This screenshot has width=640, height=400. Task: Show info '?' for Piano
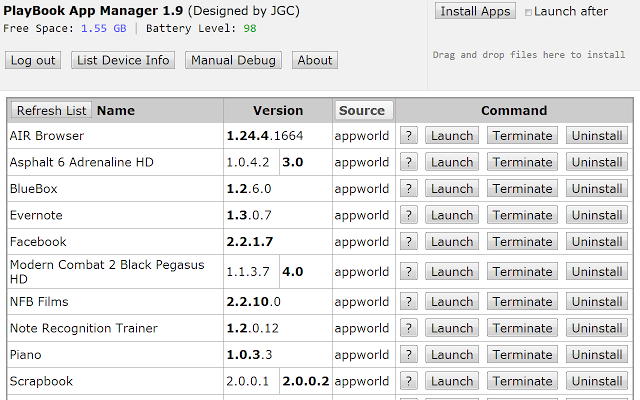click(409, 355)
